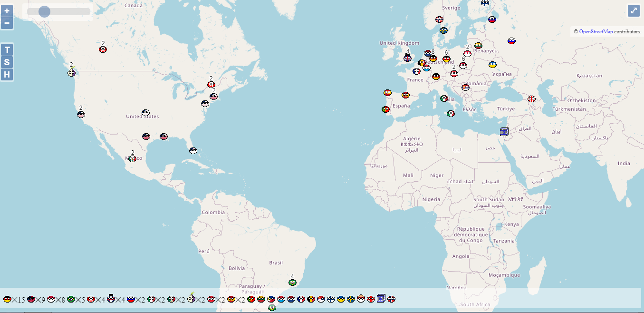
Task: Select the eastern Spain ball marker
Action: tap(405, 95)
